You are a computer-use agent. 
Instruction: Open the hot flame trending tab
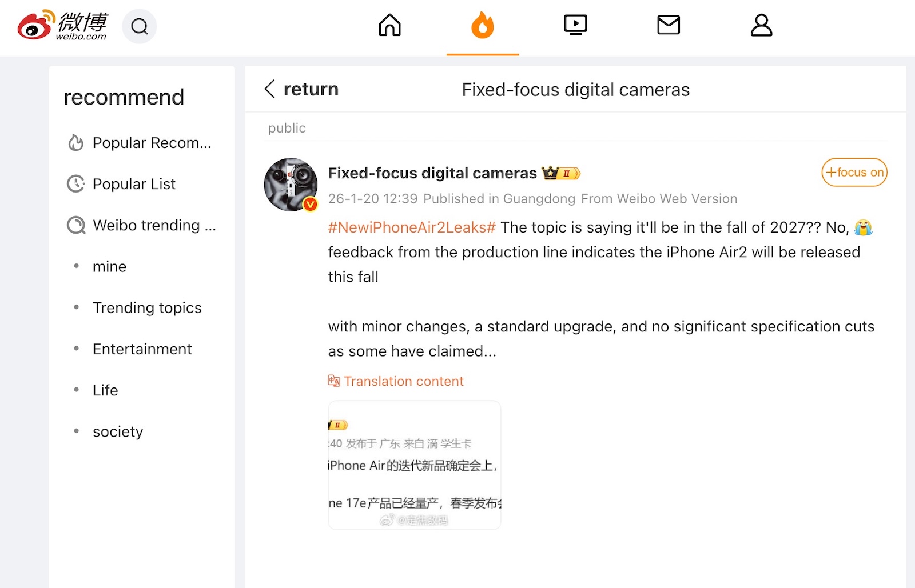[482, 26]
